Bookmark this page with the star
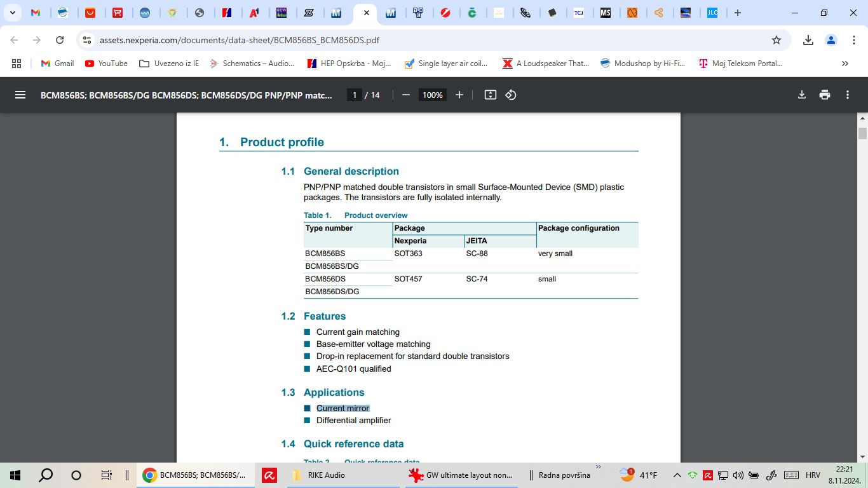The image size is (868, 488). (776, 40)
